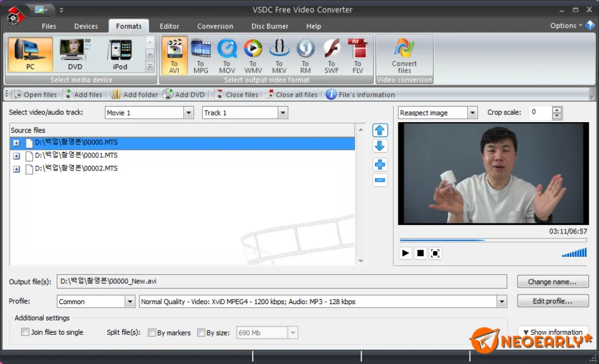Select the PC media device
Viewport: 599px width, 364px height.
30,54
